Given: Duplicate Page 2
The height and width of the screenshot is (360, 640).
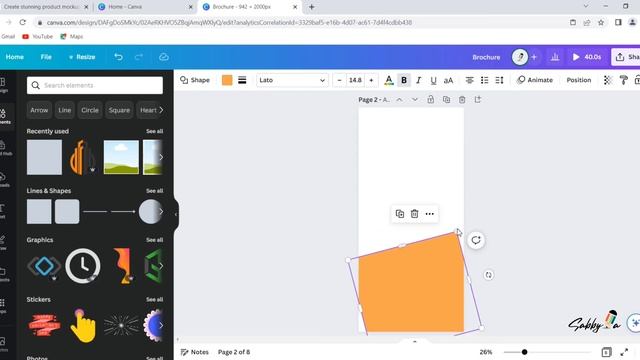Looking at the screenshot, I should click(x=446, y=100).
